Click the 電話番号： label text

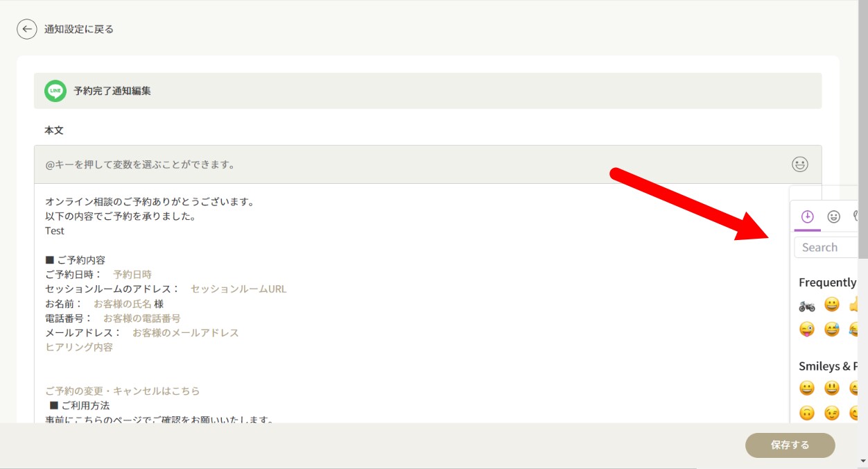[69, 318]
